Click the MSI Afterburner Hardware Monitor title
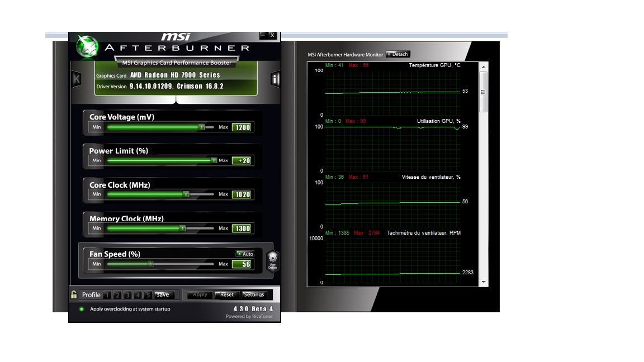 (x=345, y=55)
